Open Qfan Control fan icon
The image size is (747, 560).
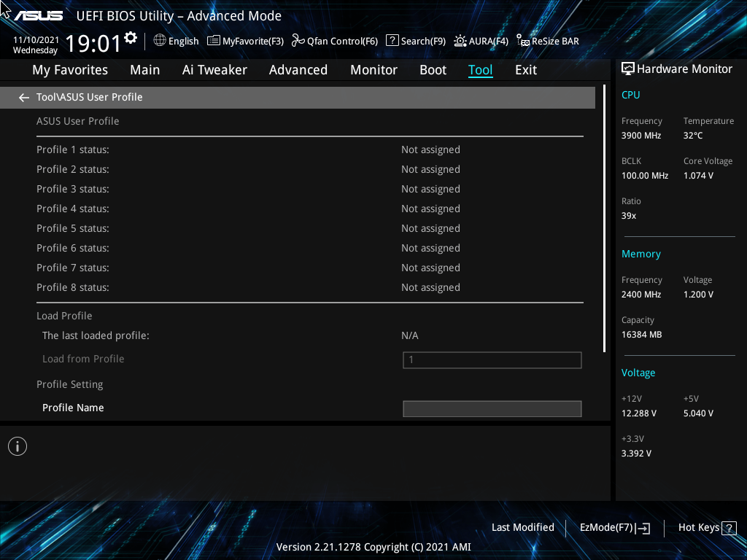298,41
